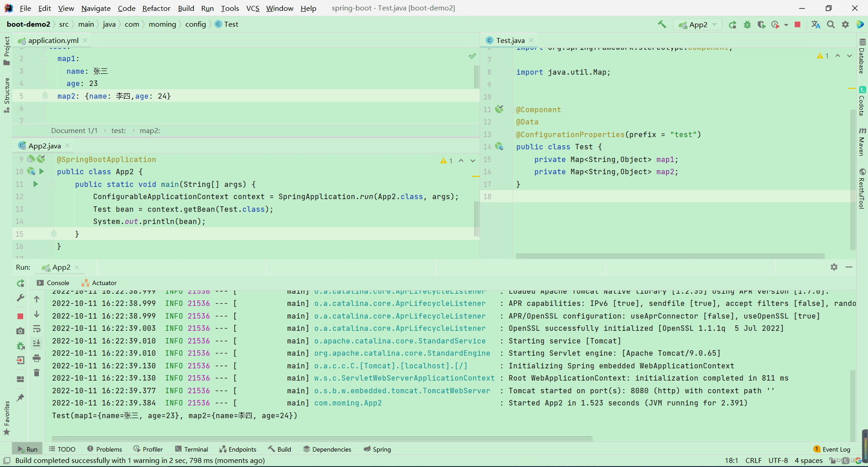Click Exit icon with red arrow in Run panel
This screenshot has height=467, width=868.
pyautogui.click(x=20, y=361)
